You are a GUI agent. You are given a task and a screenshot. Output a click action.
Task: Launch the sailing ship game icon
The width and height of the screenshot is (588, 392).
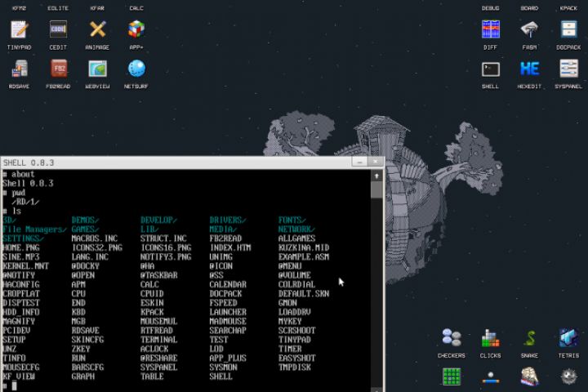[x=529, y=376]
